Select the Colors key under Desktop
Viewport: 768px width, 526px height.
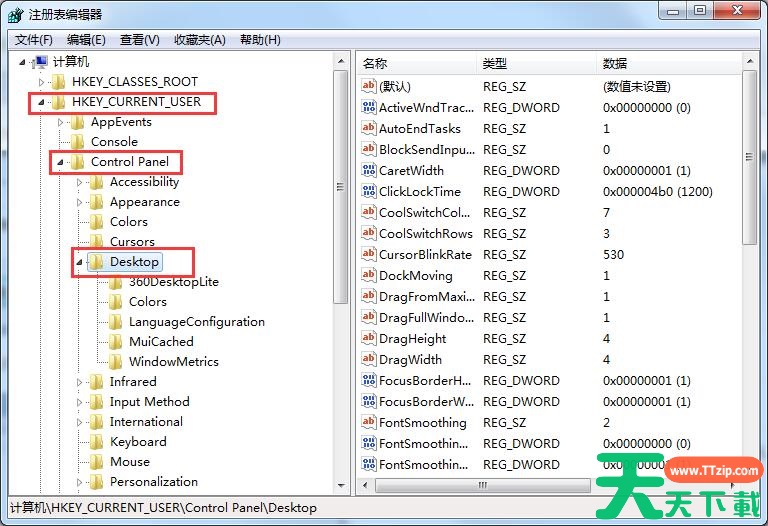pyautogui.click(x=147, y=302)
